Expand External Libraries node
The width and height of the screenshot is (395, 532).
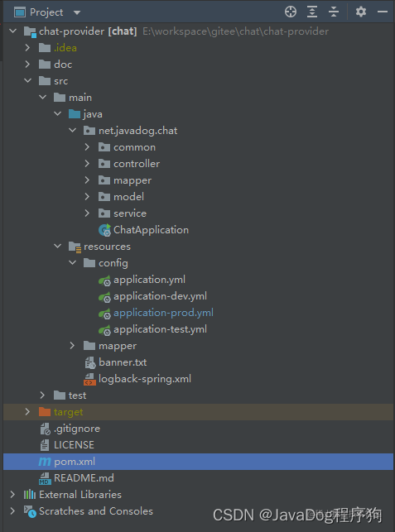(x=12, y=495)
